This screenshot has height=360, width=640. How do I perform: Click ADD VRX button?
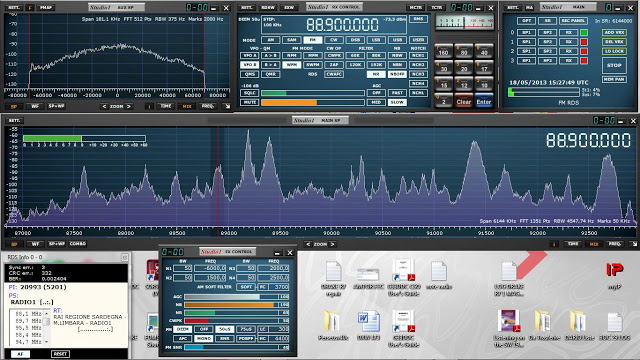pyautogui.click(x=614, y=32)
